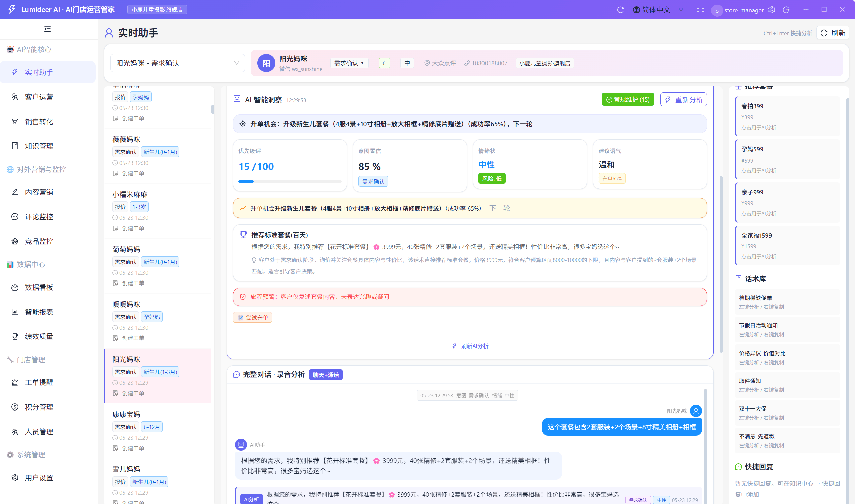Click 刷新AI分析 link

click(470, 346)
